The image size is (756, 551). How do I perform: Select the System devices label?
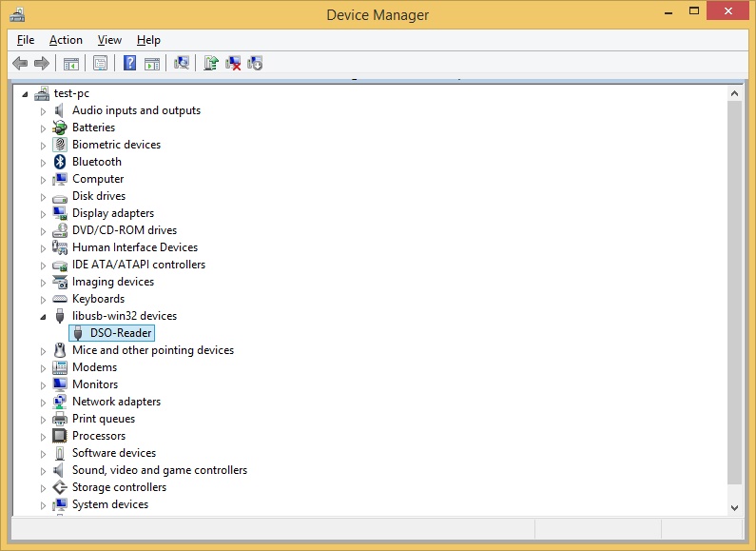(110, 504)
